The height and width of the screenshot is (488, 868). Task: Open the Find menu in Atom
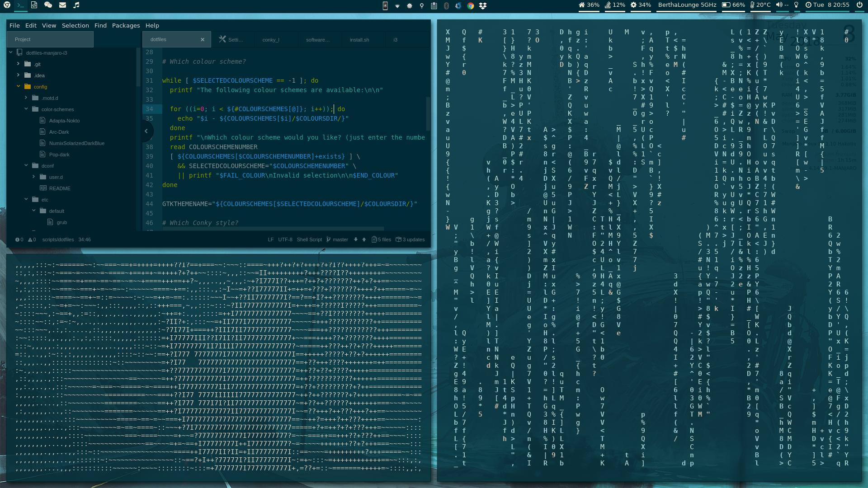[100, 25]
